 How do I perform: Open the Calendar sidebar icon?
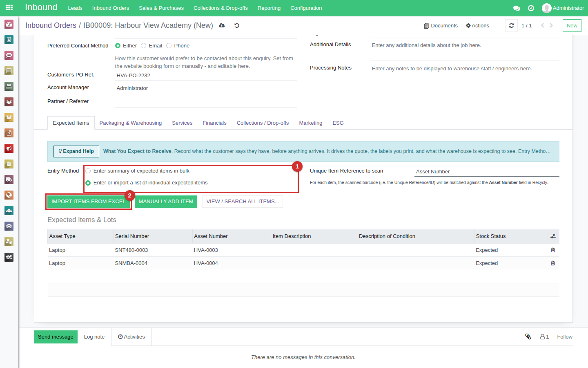[x=9, y=71]
